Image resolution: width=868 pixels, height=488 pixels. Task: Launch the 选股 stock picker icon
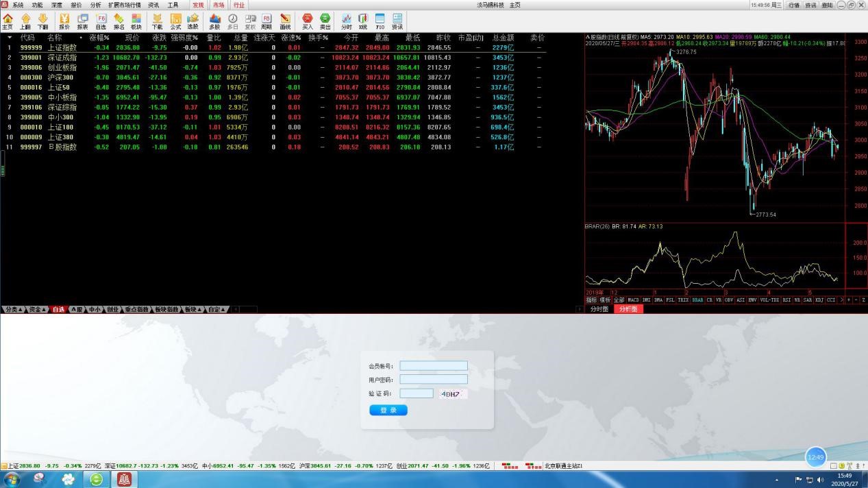(193, 21)
